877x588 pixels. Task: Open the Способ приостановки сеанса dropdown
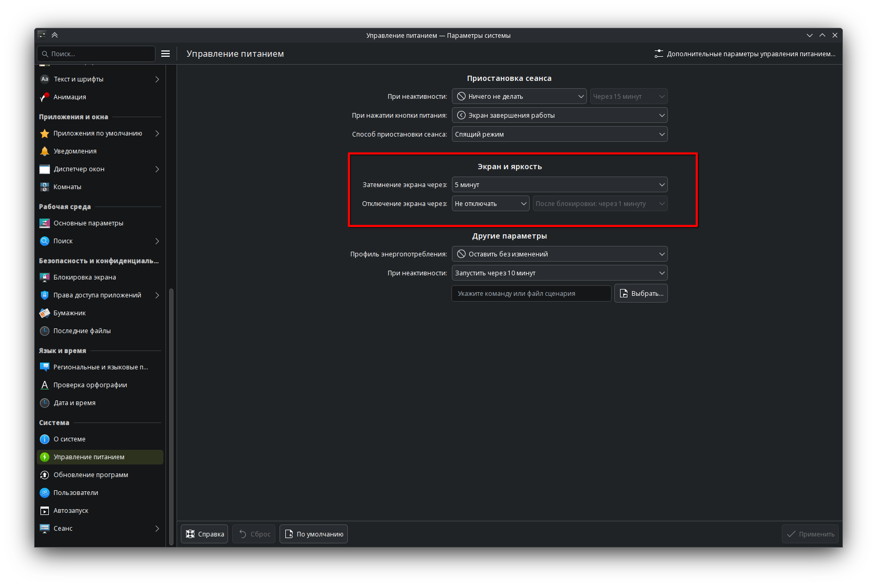559,135
